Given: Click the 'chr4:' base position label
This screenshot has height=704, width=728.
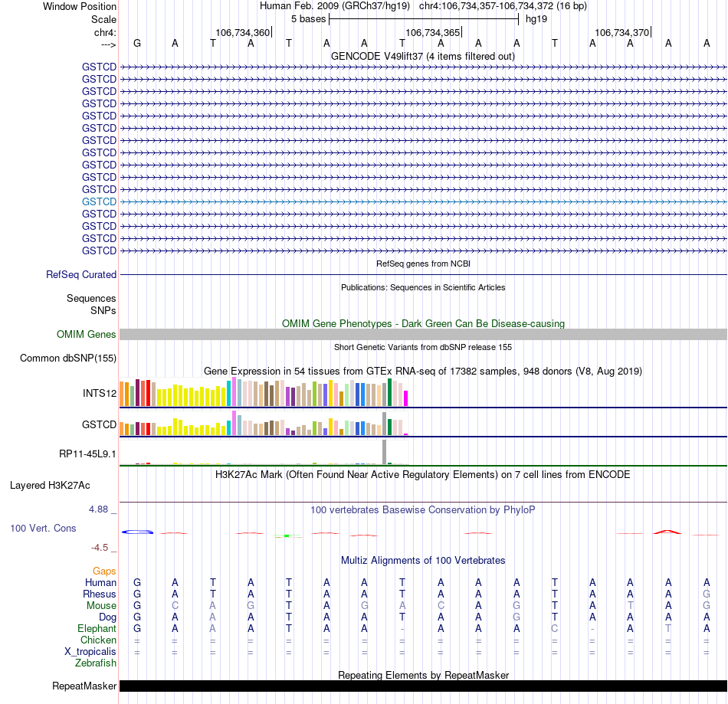Looking at the screenshot, I should click(105, 32).
